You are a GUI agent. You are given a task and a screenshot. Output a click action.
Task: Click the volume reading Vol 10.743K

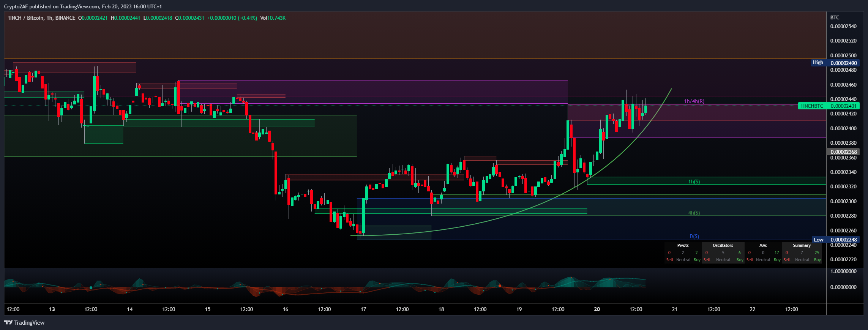273,18
